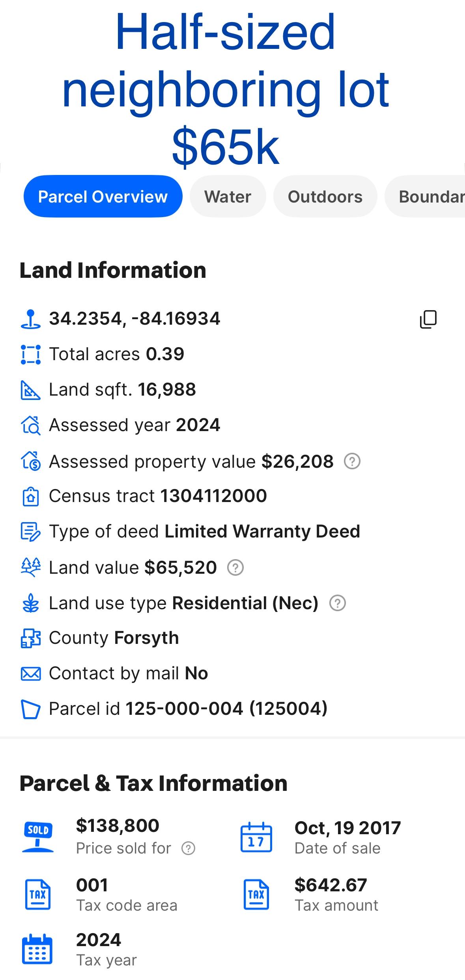Copy the coordinates with the copy icon
The height and width of the screenshot is (980, 465).
point(428,319)
